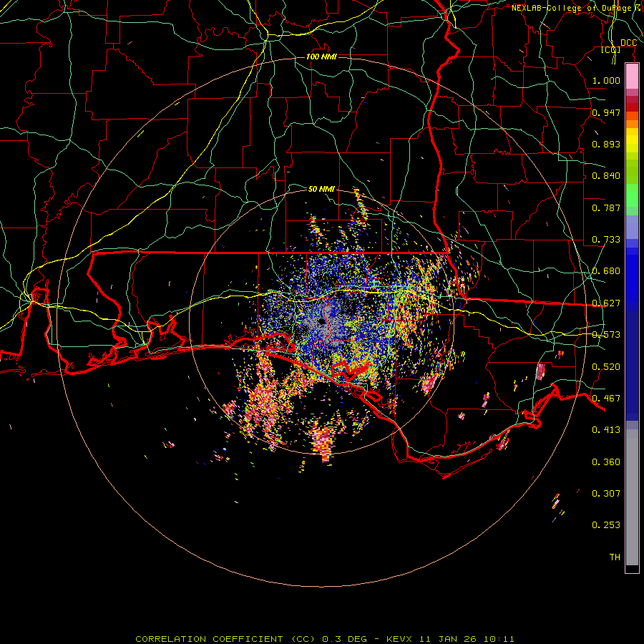Viewport: 644px width, 644px height.
Task: Click the 1.000 value on the scale
Action: coord(606,80)
